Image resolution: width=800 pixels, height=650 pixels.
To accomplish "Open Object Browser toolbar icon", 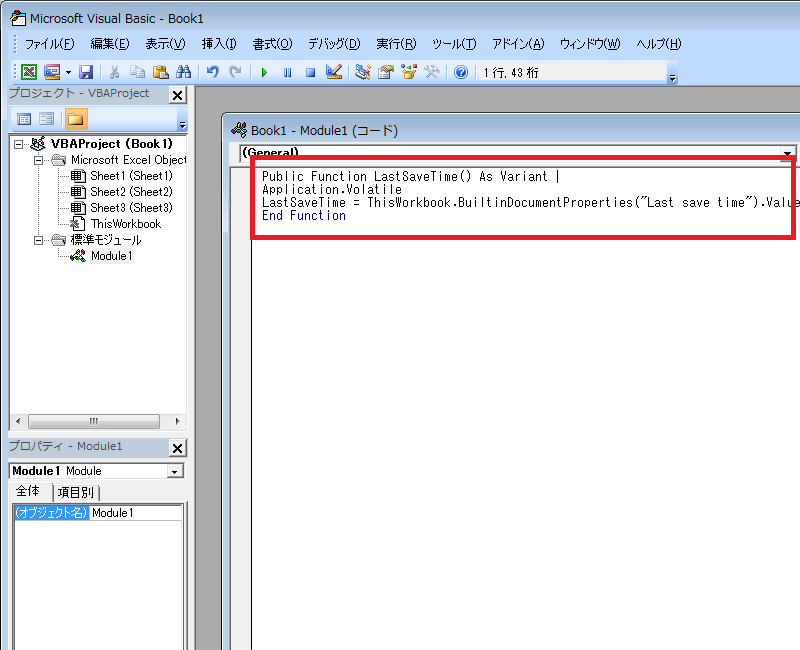I will click(409, 72).
